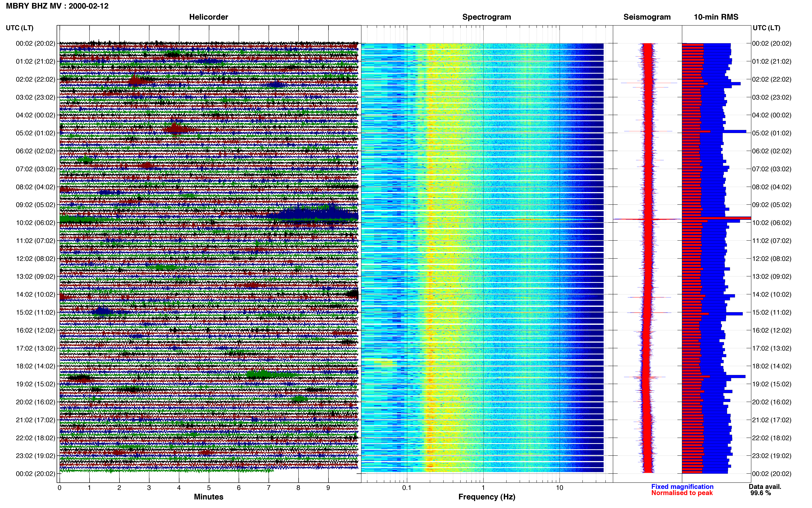Click the "02:02 (22:02)" time label beside the Helicorder
This screenshot has height=508, width=812.
pos(35,79)
